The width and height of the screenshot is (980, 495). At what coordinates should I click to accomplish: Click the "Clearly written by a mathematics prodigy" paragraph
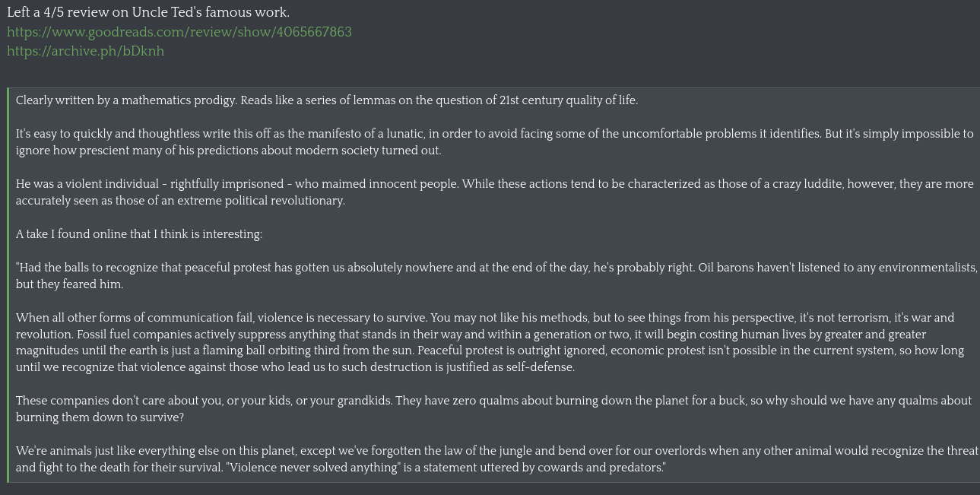[x=327, y=100]
